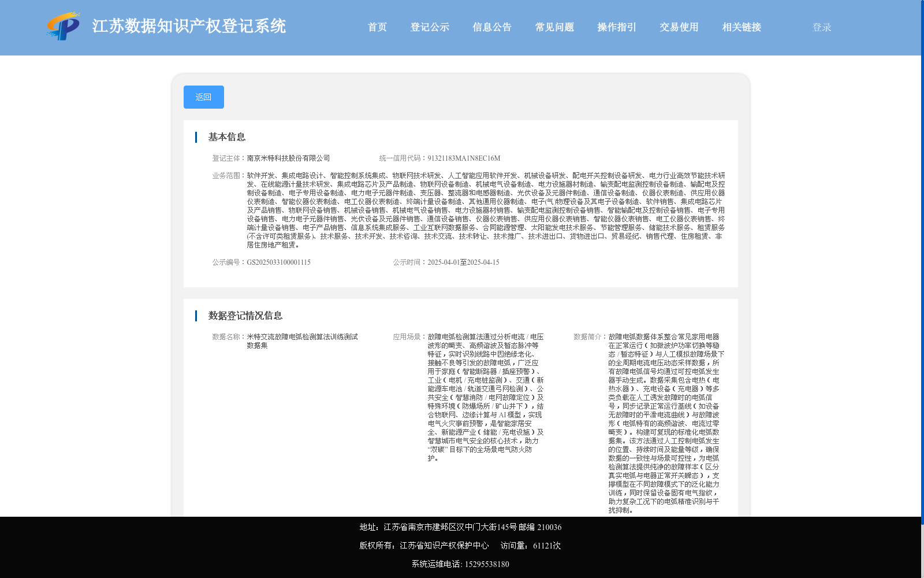The image size is (924, 578).
Task: Click the credit code 91321183MA1N8EC16M
Action: tap(464, 158)
